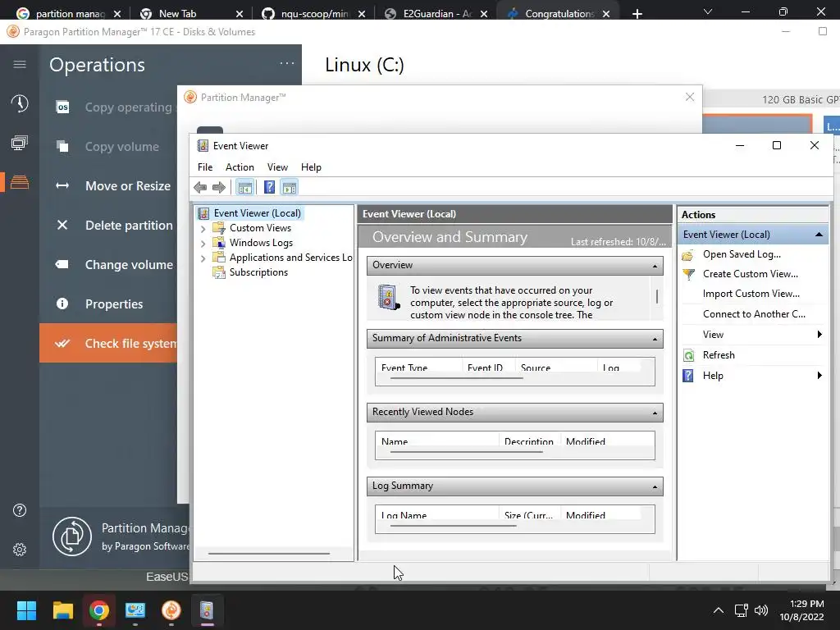
Task: Click Chrome icon in taskbar
Action: [x=99, y=610]
